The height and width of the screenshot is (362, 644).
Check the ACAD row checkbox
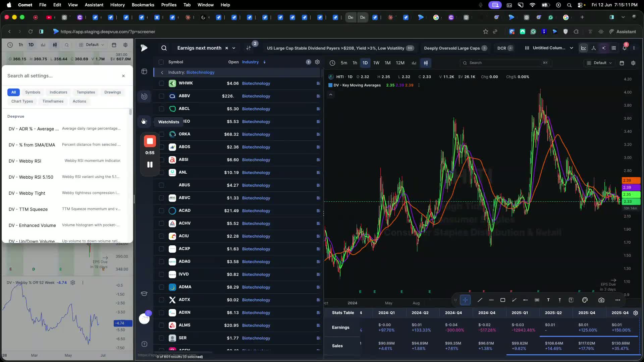161,211
